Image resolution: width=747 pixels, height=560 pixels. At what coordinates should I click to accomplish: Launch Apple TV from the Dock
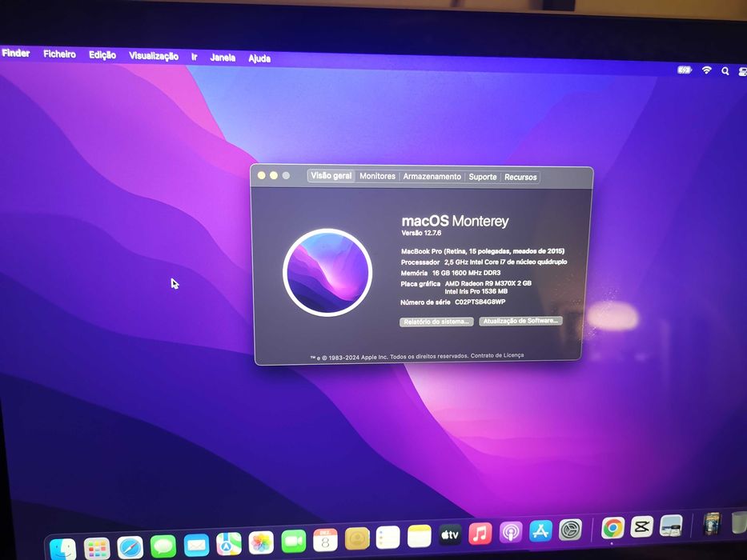450,534
